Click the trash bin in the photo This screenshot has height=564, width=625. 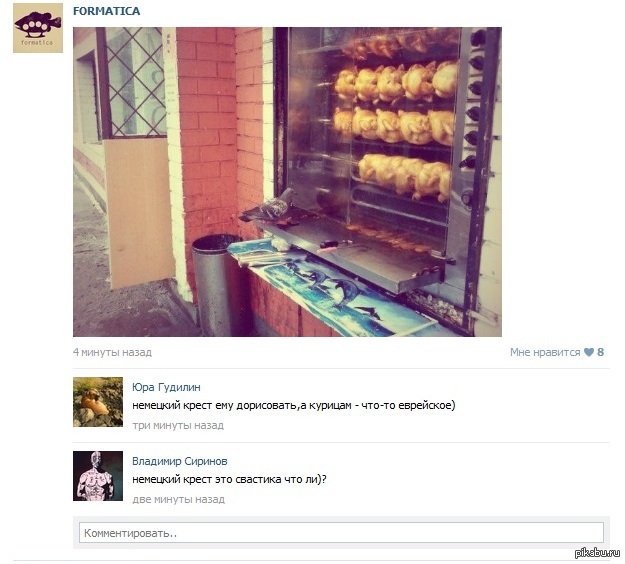click(217, 284)
